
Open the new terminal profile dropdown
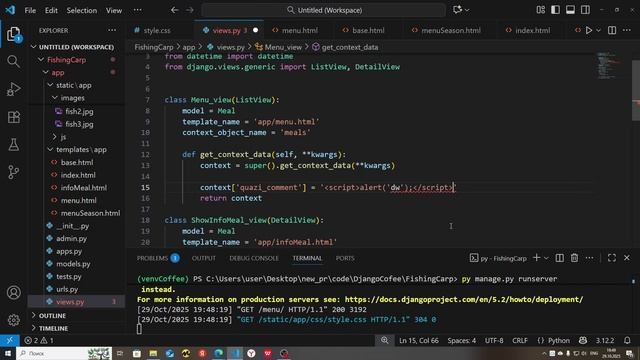pyautogui.click(x=546, y=258)
